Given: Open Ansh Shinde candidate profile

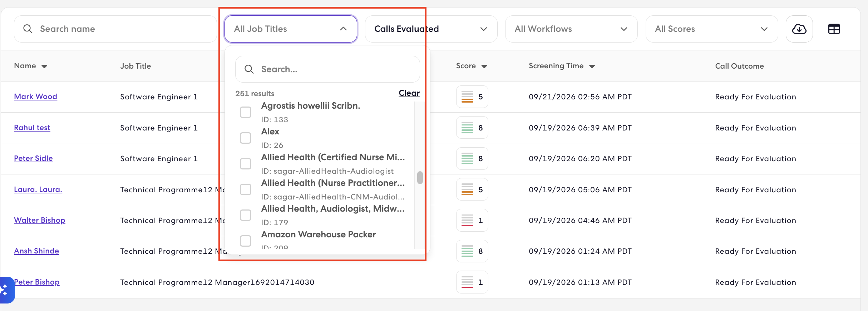Looking at the screenshot, I should click(x=36, y=251).
